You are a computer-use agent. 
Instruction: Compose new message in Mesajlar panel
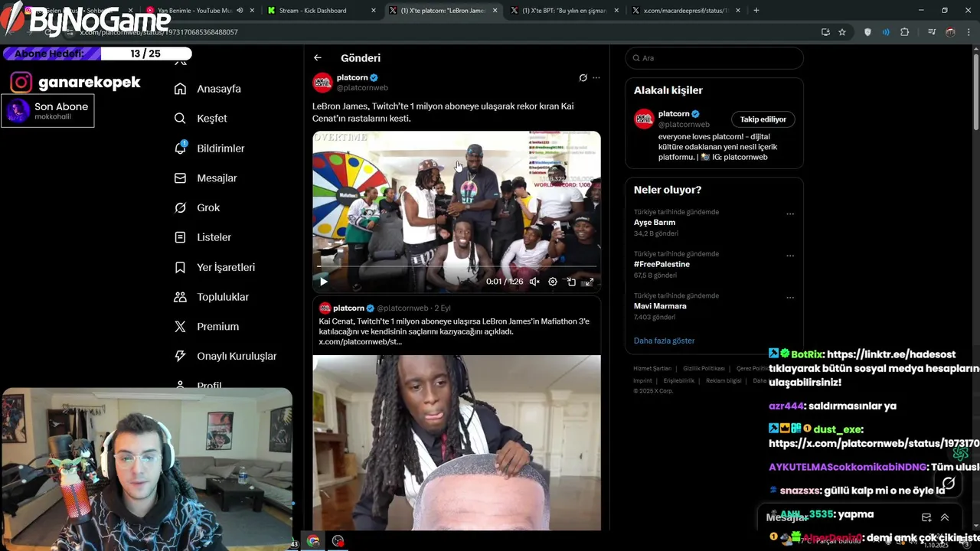[926, 517]
